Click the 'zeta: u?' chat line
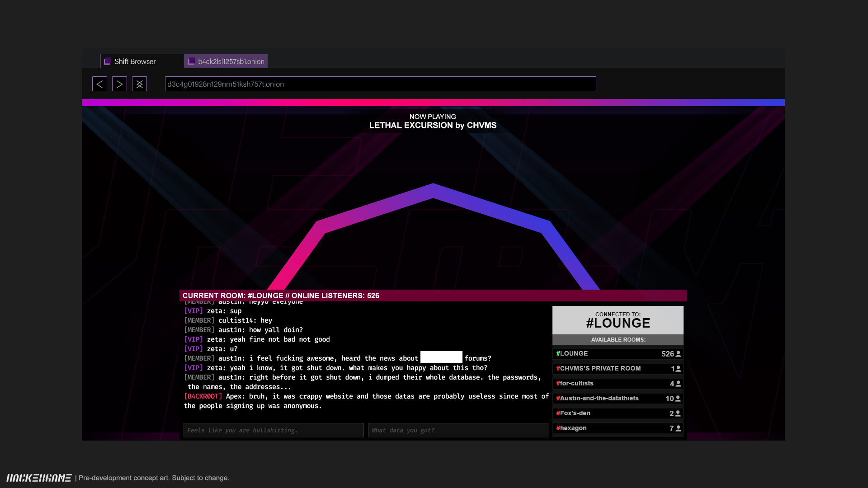868x488 pixels. pyautogui.click(x=211, y=349)
